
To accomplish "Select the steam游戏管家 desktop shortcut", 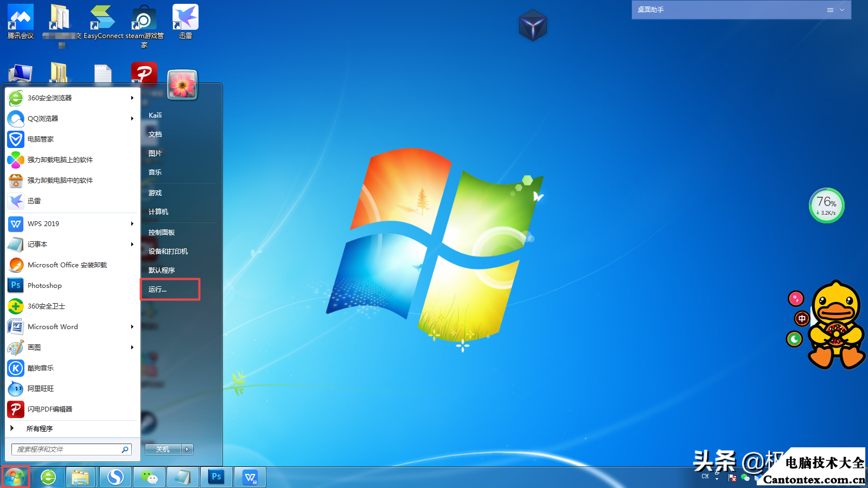I will (x=144, y=25).
